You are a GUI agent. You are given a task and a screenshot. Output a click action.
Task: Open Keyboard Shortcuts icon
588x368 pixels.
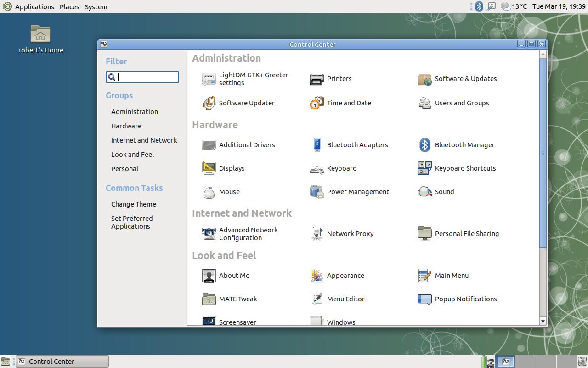pyautogui.click(x=425, y=168)
